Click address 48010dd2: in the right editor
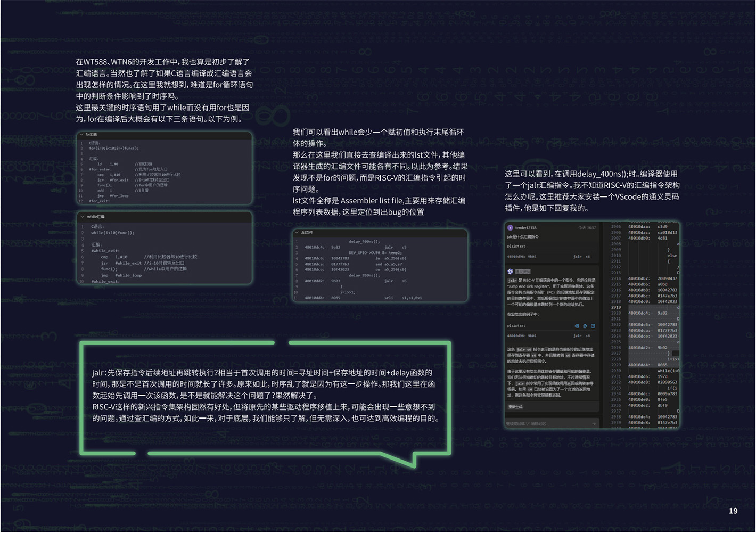The width and height of the screenshot is (756, 533). pyautogui.click(x=638, y=348)
